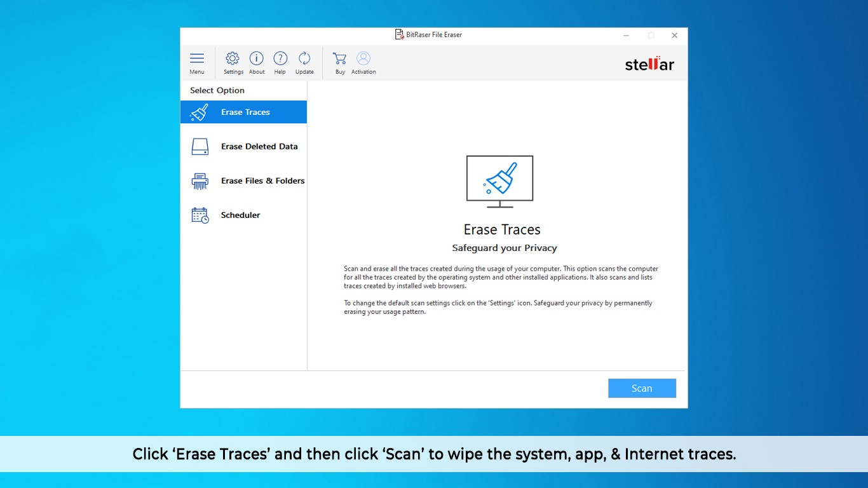Screen dimensions: 868x488
Task: Open the Help question mark icon
Action: tap(280, 58)
